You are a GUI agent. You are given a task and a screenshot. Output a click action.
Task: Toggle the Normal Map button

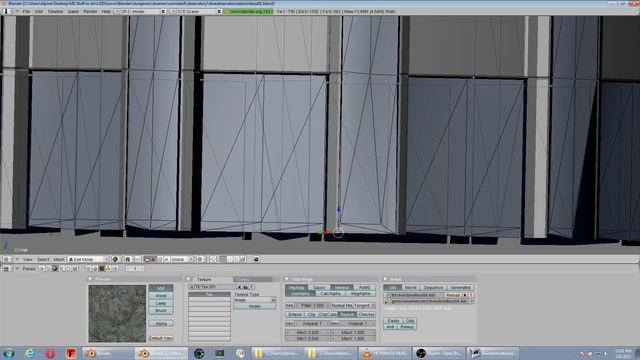tap(341, 305)
